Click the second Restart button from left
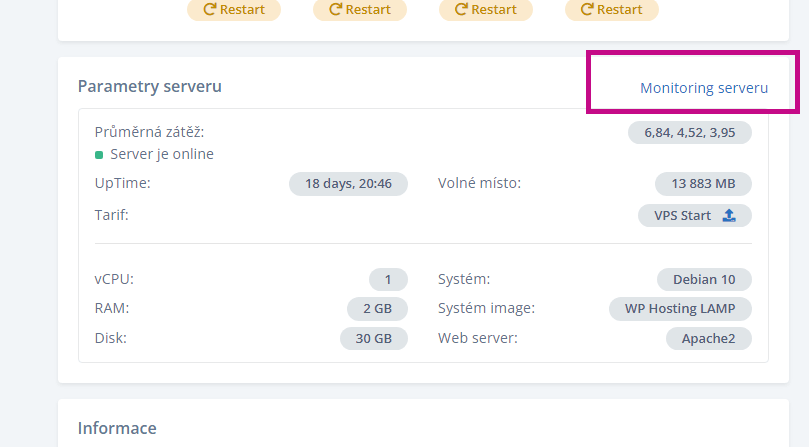This screenshot has height=447, width=809. click(360, 10)
